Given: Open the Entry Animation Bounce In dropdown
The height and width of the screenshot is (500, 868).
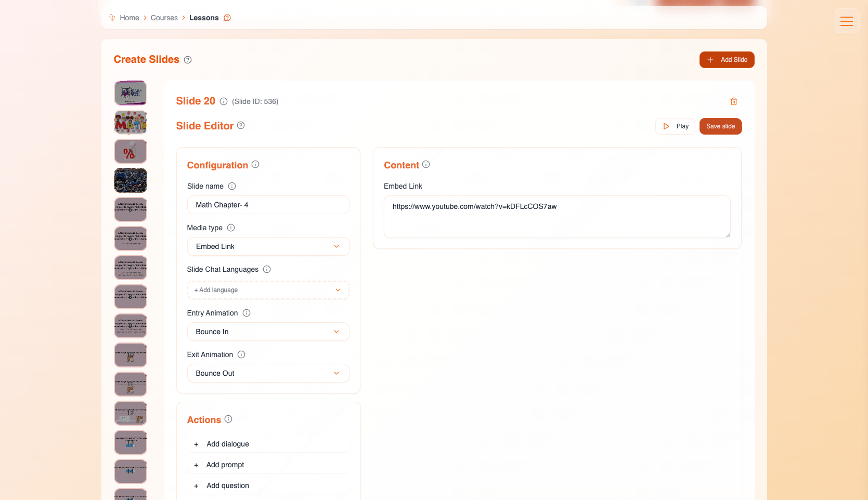Looking at the screenshot, I should (268, 332).
